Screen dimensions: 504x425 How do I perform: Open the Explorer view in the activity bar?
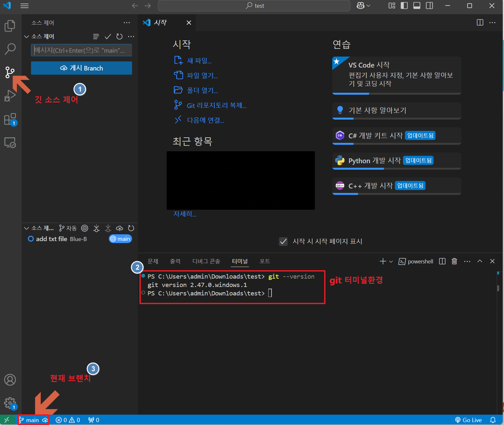[x=10, y=26]
